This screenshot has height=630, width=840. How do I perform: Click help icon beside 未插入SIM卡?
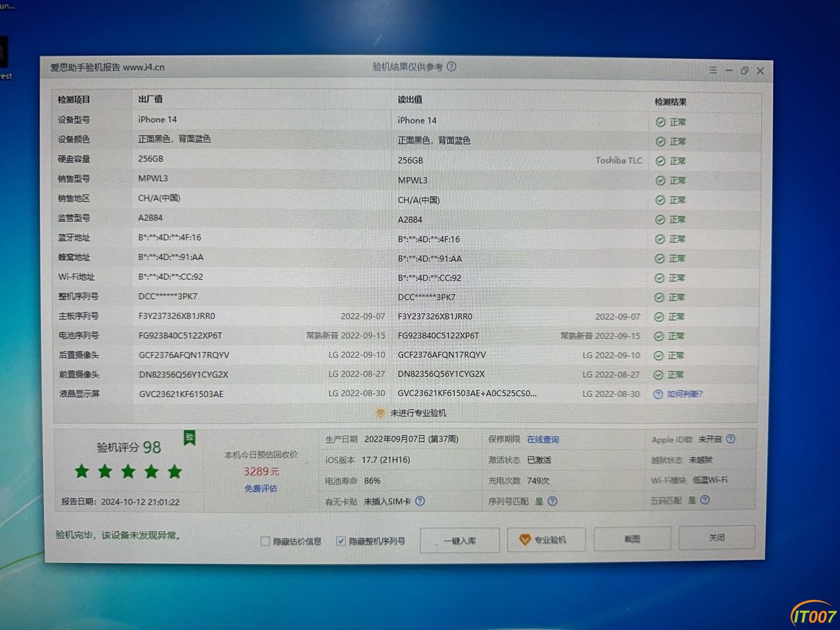pyautogui.click(x=420, y=501)
